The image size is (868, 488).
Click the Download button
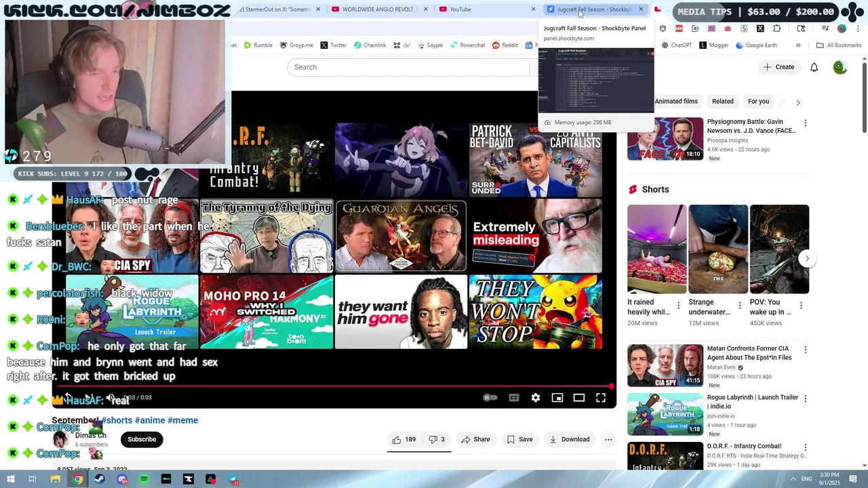569,439
